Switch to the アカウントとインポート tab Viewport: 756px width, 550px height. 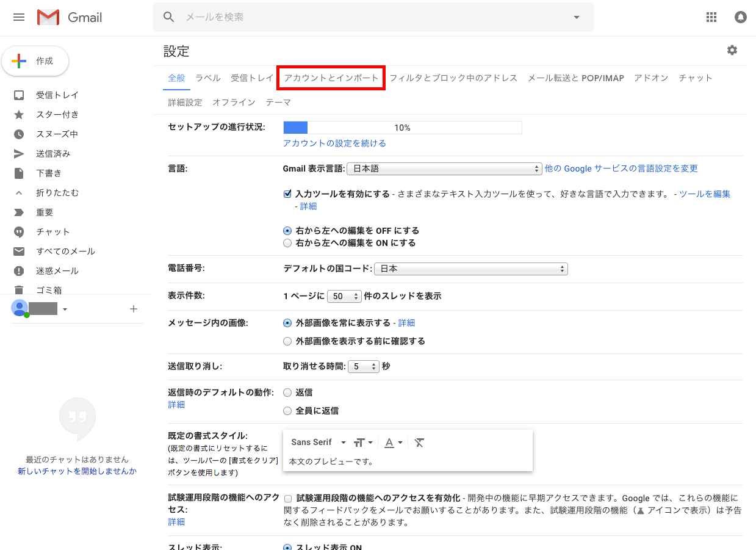click(331, 78)
